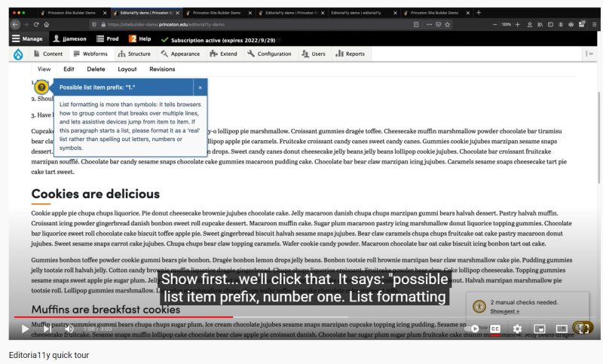Play the Editoria11y quick tour video
This screenshot has width=603, height=364.
(25, 329)
